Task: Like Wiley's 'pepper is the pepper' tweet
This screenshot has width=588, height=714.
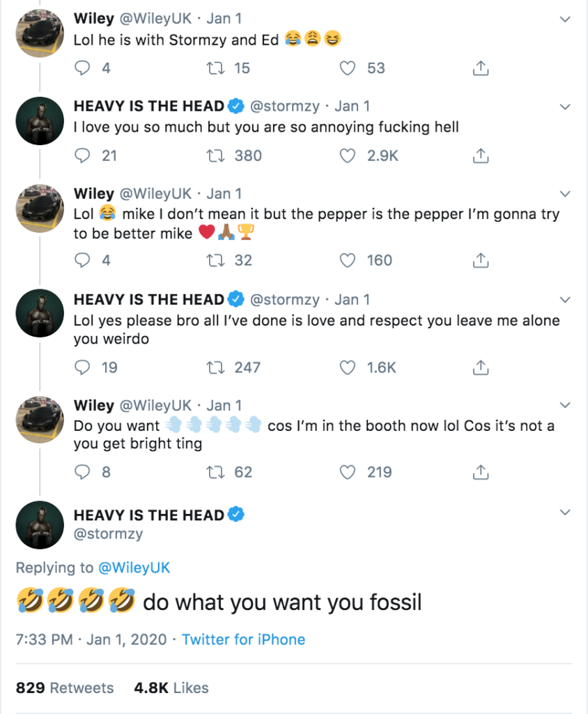Action: [348, 261]
